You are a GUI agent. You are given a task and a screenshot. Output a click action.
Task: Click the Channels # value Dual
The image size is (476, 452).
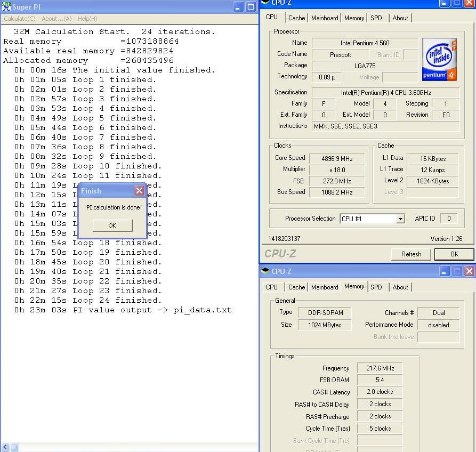point(439,313)
